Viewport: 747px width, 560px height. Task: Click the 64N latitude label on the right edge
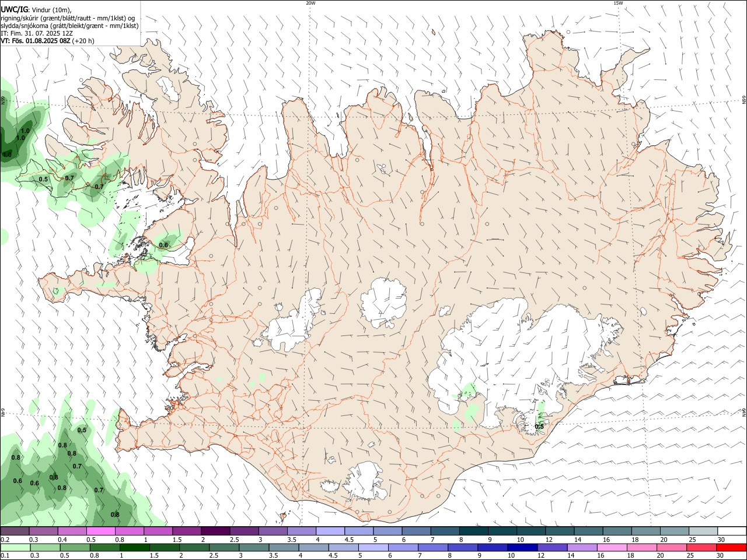tap(743, 412)
